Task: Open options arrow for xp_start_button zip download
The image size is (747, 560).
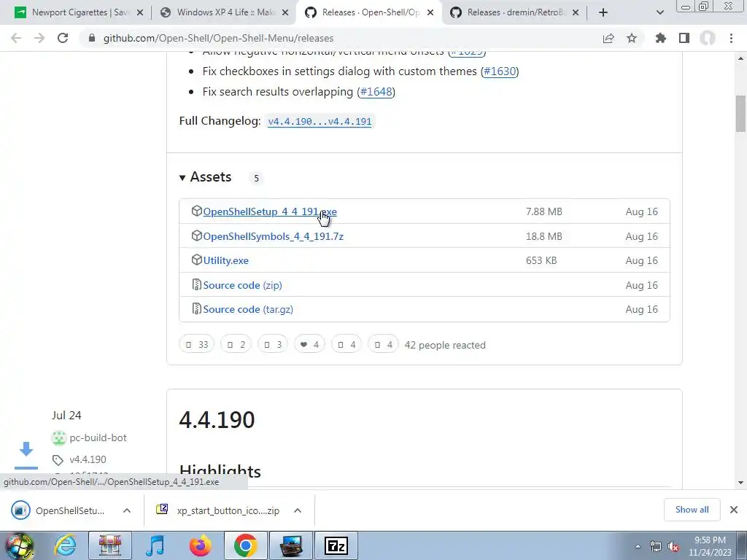Action: [298, 510]
